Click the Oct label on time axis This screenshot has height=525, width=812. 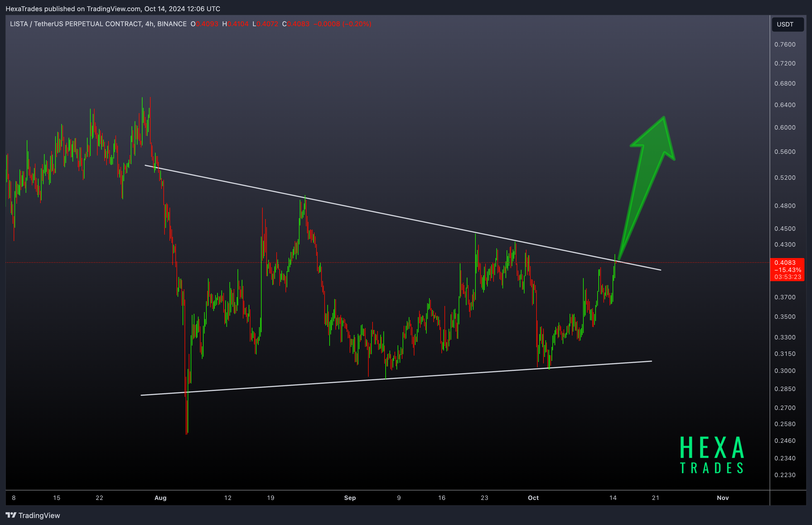(533, 498)
